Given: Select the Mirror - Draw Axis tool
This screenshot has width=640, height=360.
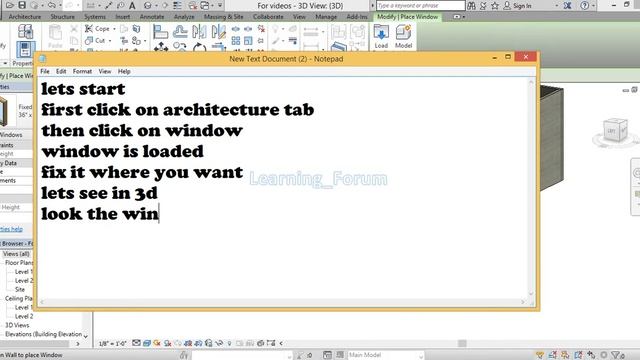Looking at the screenshot, I should tap(219, 31).
